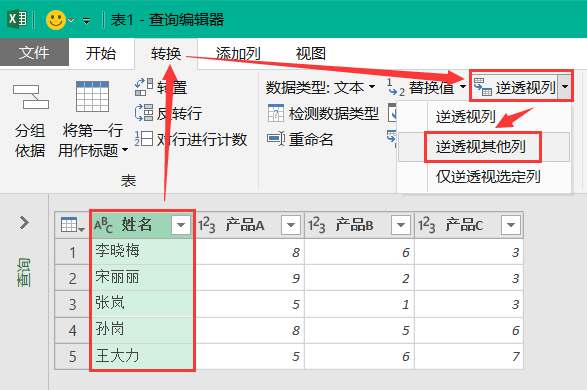Viewport: 587px width, 390px height.
Task: Switch to the 视图 tab
Action: pos(311,54)
